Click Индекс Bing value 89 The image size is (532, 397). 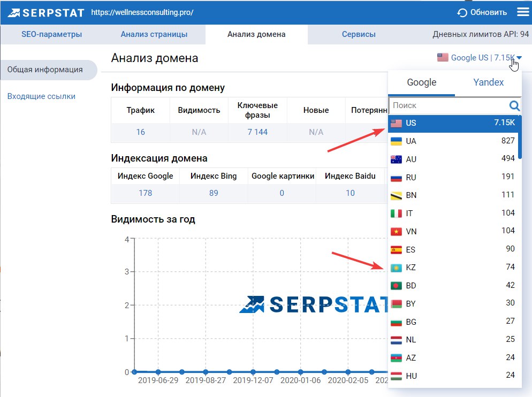214,193
